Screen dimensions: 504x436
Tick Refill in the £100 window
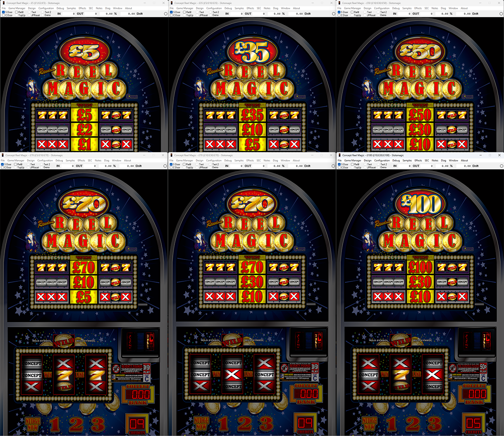(x=351, y=164)
